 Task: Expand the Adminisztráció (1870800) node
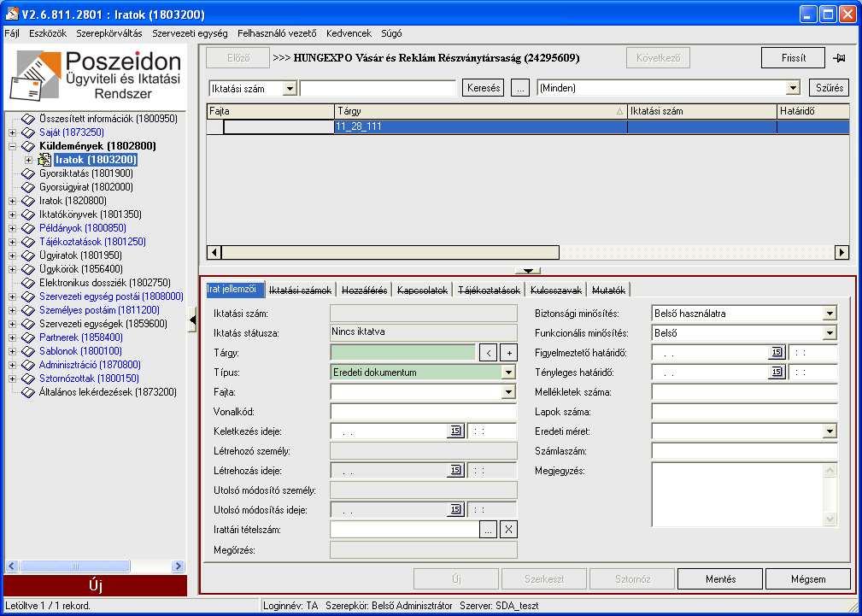point(12,365)
